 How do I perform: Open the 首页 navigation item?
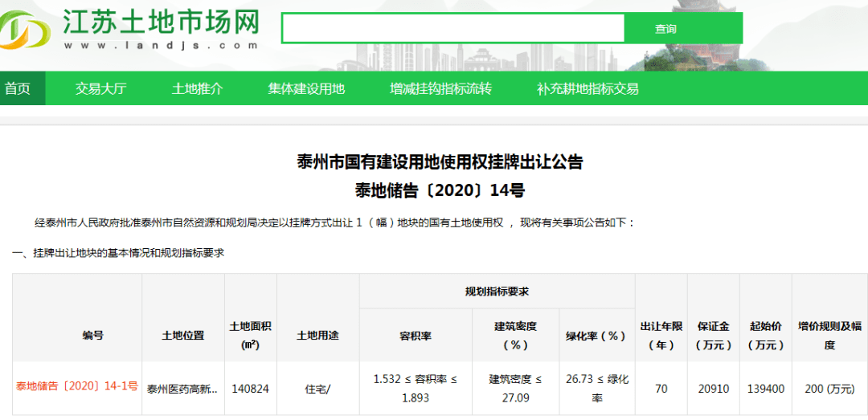click(x=18, y=88)
